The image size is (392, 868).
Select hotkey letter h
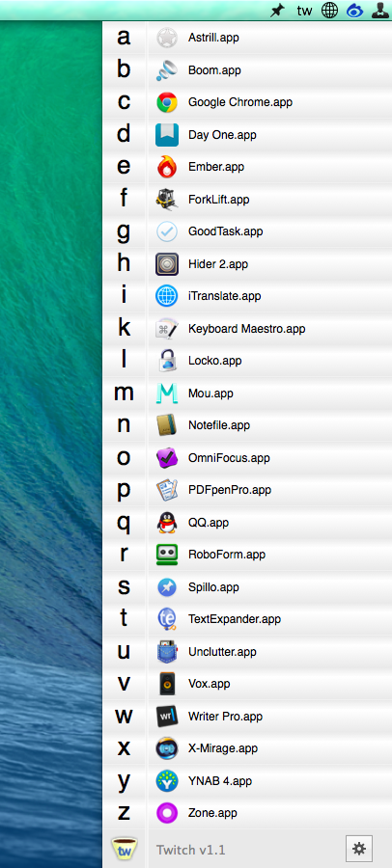(x=124, y=261)
